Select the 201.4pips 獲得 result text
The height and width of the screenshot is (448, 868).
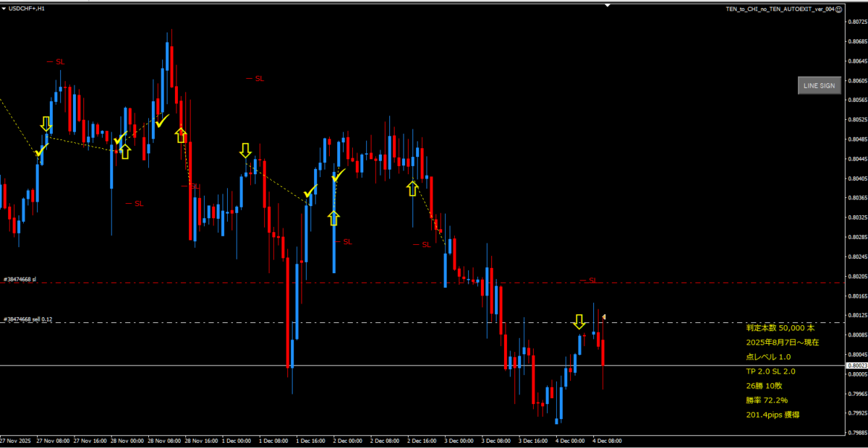coord(773,415)
